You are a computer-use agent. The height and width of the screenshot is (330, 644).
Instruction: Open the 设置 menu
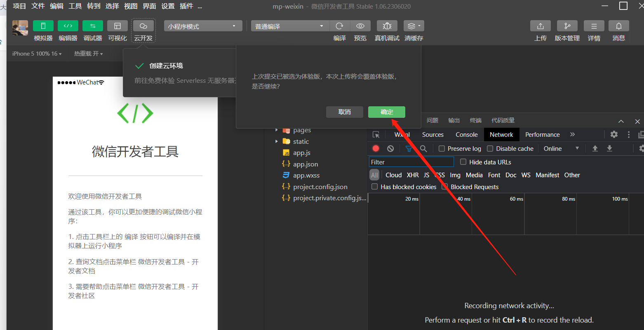tap(168, 6)
